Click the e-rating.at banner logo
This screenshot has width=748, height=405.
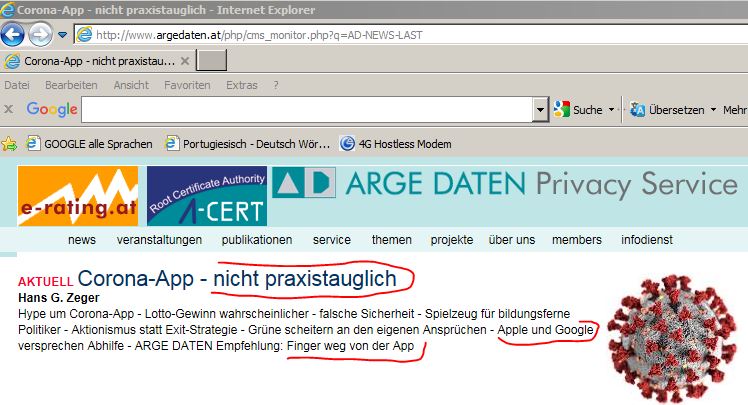click(78, 196)
